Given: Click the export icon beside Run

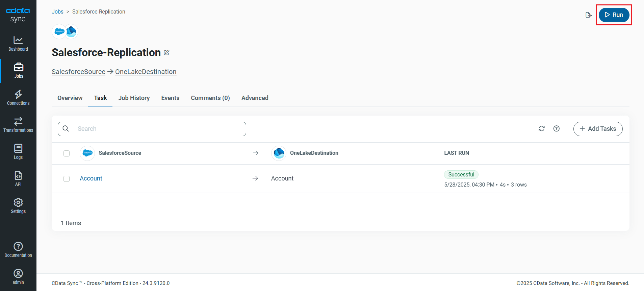Looking at the screenshot, I should click(x=589, y=15).
